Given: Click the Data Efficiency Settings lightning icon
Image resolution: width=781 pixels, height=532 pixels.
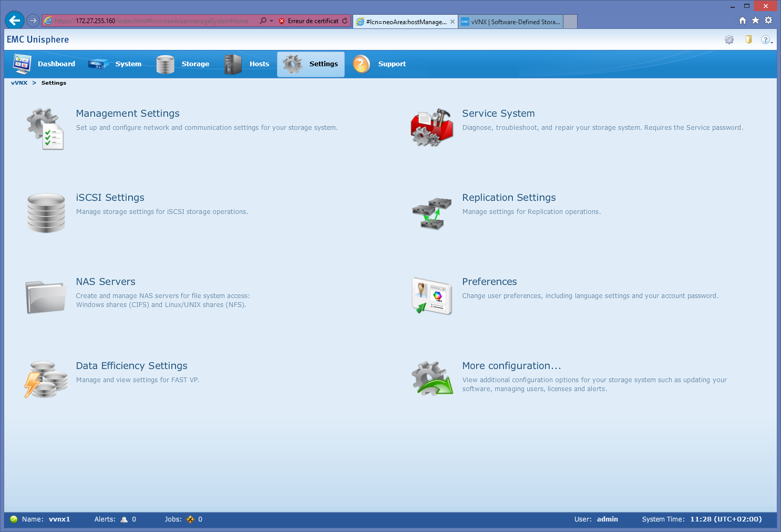Looking at the screenshot, I should point(46,380).
